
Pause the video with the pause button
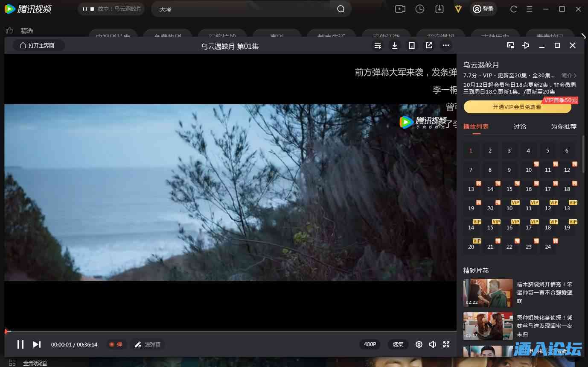20,344
